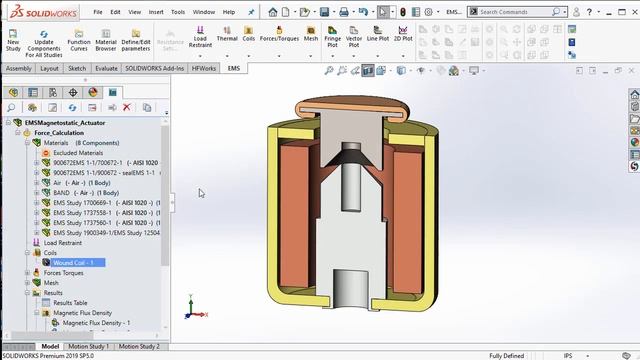The image size is (640, 360).
Task: Select the Wound Coil - 1 item
Action: tap(73, 262)
